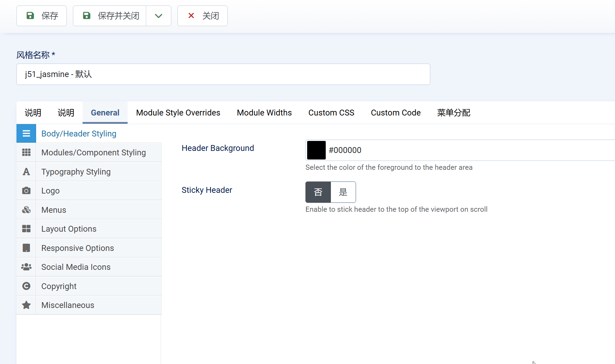The image size is (615, 364).
Task: Open the Custom CSS tab
Action: pyautogui.click(x=331, y=113)
